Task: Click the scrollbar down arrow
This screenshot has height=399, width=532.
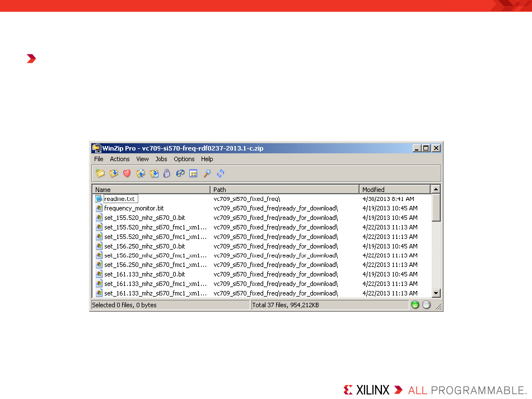Action: [436, 293]
